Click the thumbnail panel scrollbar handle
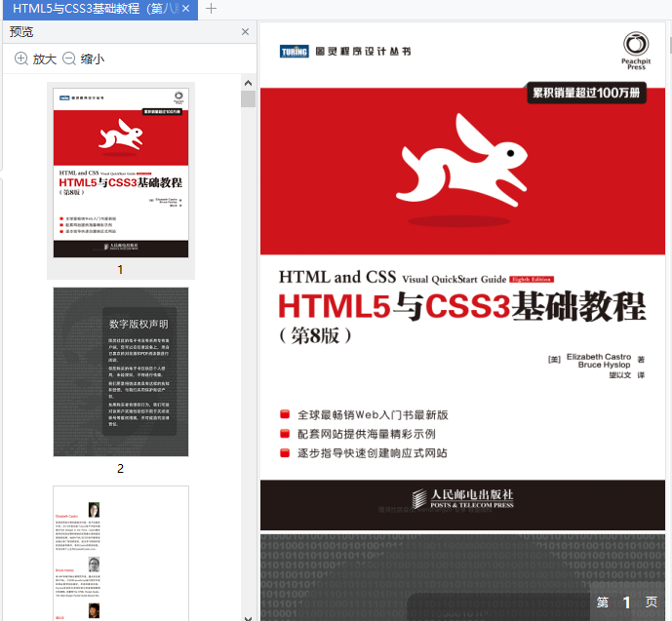This screenshot has width=672, height=621. 248,98
